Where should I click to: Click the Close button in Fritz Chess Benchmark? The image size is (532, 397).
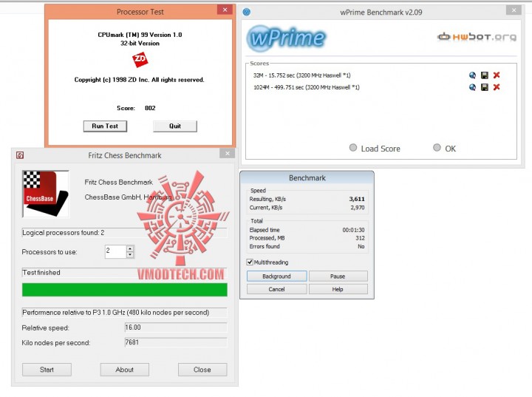[202, 370]
